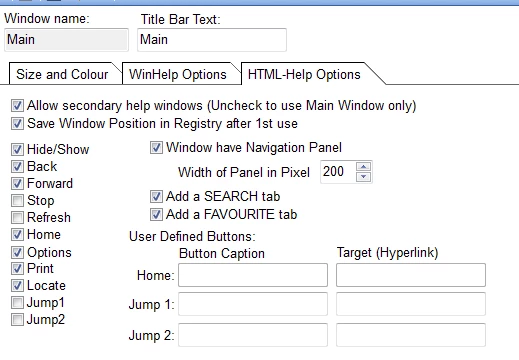Disable Add a FAVOURITE tab
Screen dimensions: 519x360
tap(156, 215)
